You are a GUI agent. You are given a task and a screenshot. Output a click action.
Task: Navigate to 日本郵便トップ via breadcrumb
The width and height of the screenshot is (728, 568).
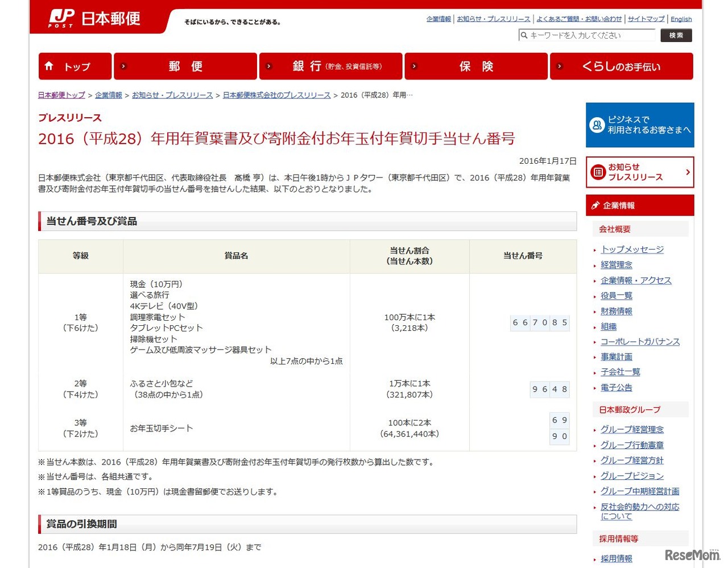(x=61, y=95)
